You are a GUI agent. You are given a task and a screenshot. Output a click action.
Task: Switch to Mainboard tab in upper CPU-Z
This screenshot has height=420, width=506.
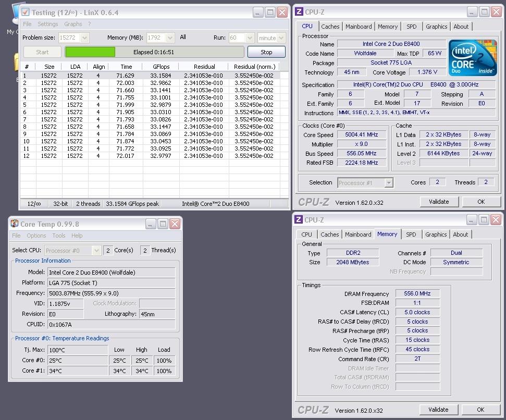tap(359, 27)
